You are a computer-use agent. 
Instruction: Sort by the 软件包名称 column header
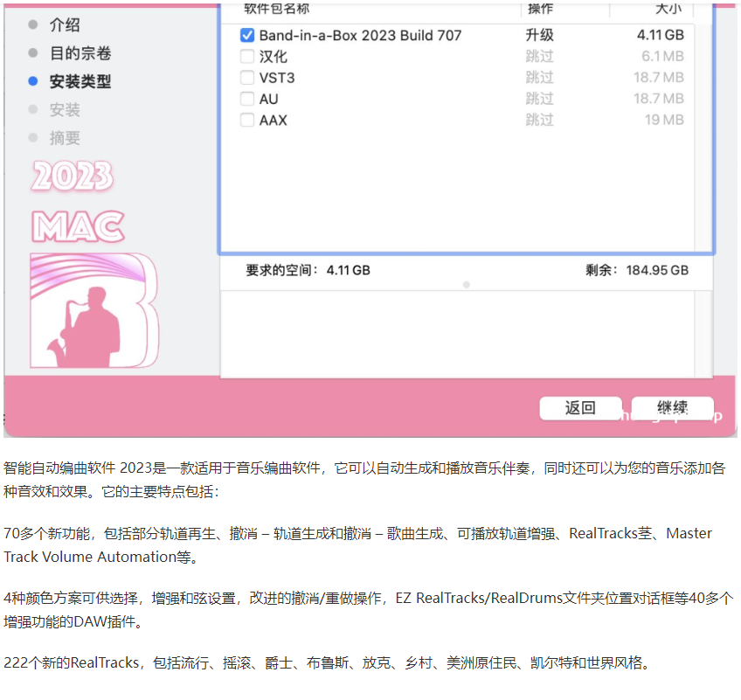tap(276, 9)
